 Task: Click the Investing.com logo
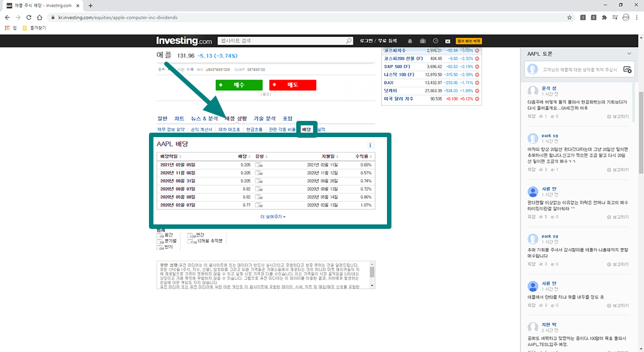point(184,41)
